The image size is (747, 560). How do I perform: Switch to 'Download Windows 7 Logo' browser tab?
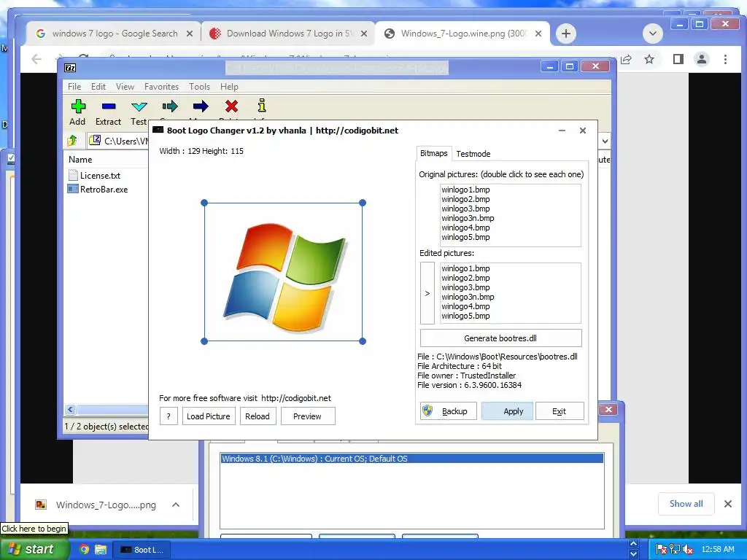point(289,34)
